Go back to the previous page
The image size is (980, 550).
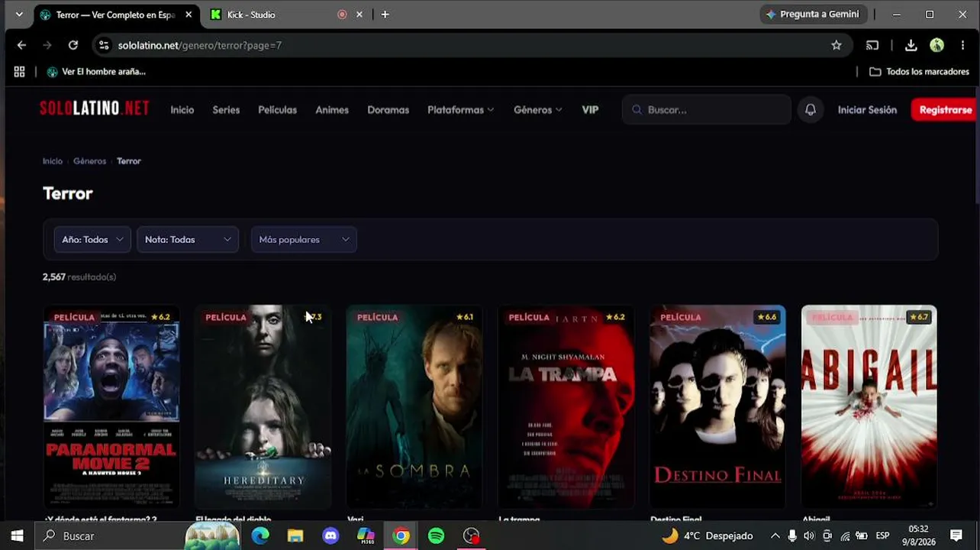point(21,45)
